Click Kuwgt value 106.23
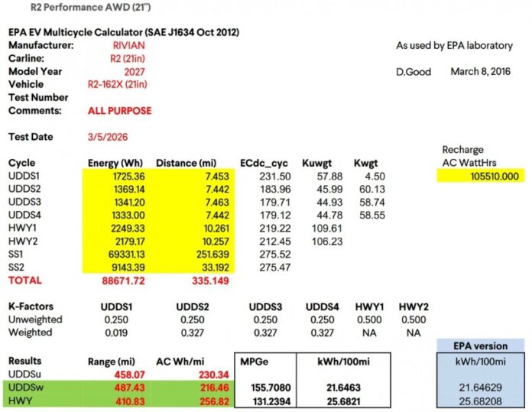Viewport: 532px width, 412px height. click(327, 242)
